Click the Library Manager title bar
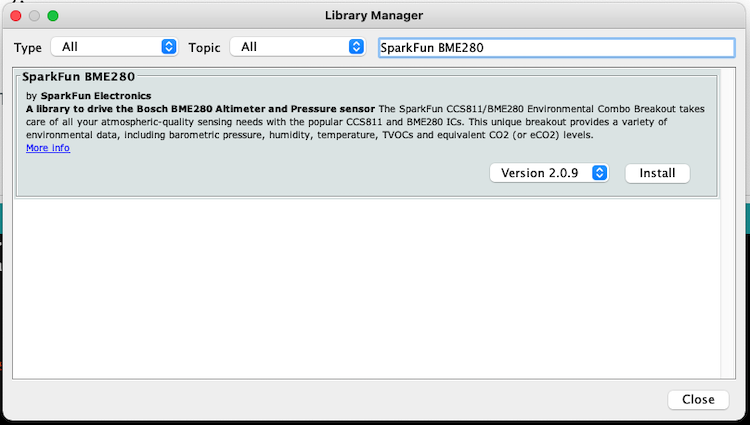This screenshot has width=750, height=425. click(374, 15)
